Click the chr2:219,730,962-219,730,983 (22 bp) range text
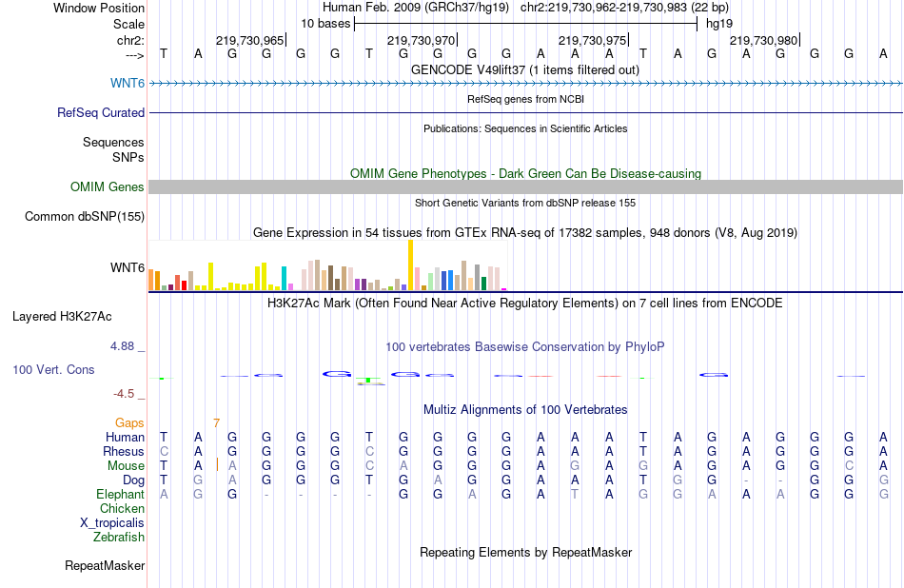Screen dimensions: 904x588 pyautogui.click(x=625, y=8)
